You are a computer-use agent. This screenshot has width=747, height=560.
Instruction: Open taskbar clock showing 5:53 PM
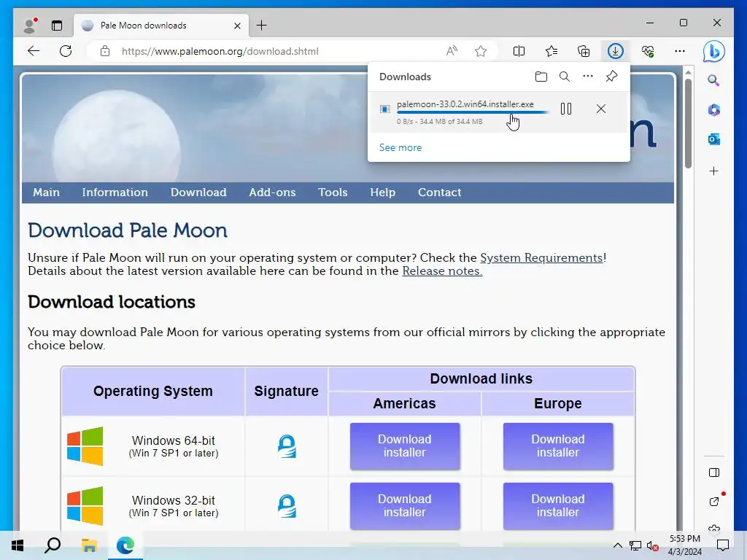pos(684,545)
